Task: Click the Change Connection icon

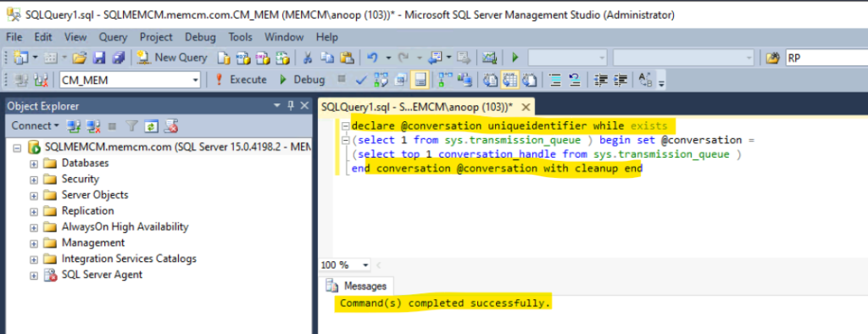Action: [41, 80]
